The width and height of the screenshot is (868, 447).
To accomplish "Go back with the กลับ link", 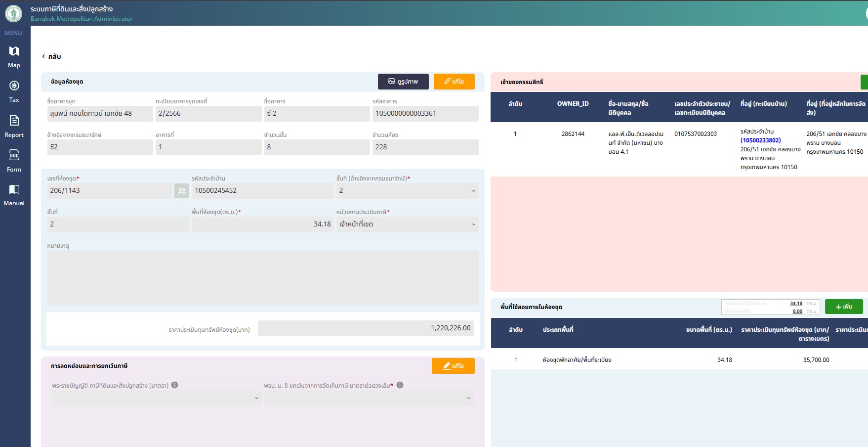I will click(51, 56).
